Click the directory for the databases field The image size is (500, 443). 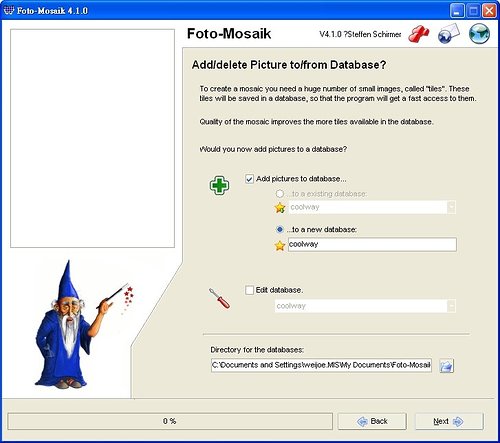[x=321, y=365]
